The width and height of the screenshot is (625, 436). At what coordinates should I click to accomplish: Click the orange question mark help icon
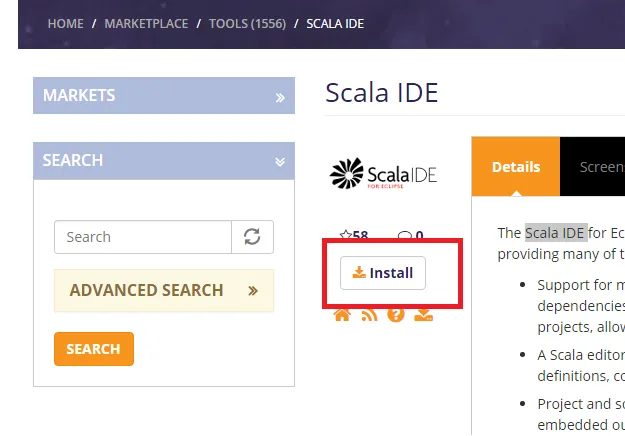click(396, 315)
